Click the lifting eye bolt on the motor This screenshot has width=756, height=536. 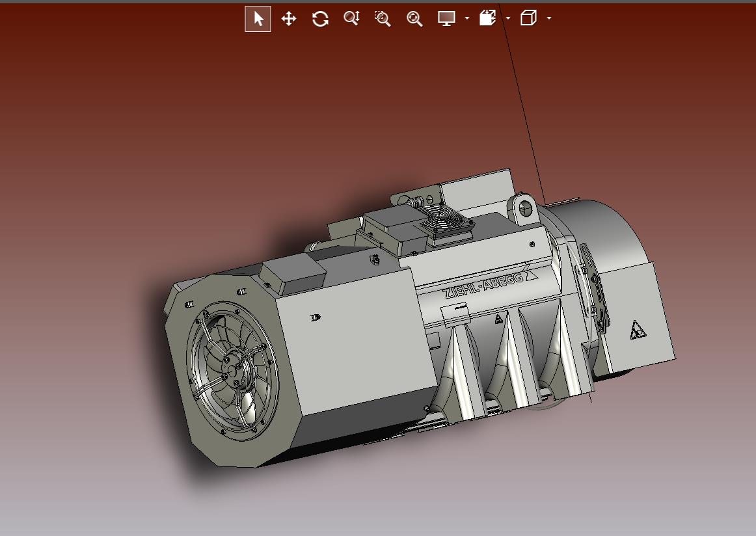[524, 209]
